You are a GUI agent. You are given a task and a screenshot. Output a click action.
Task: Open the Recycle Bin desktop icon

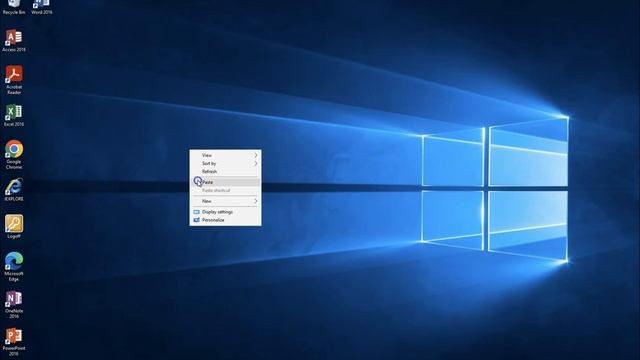(13, 7)
